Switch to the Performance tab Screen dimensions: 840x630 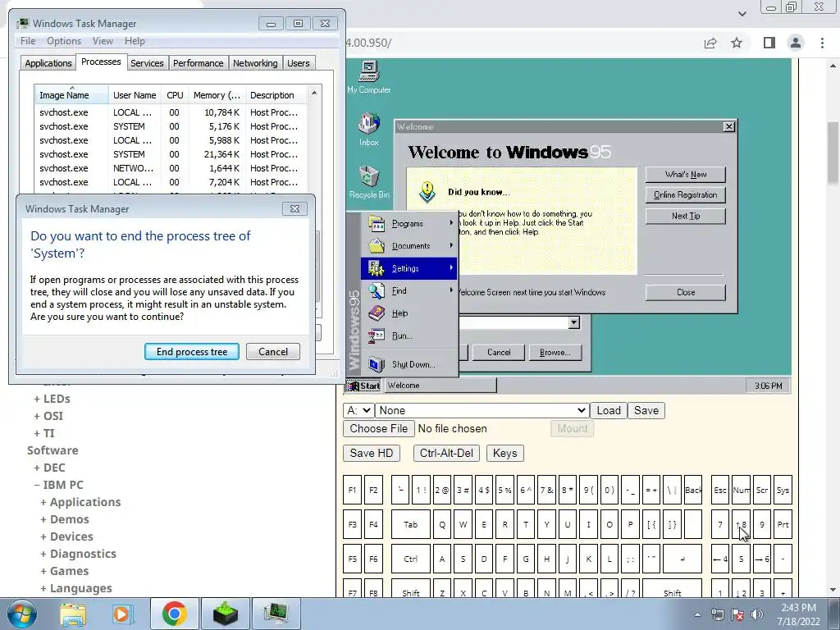(199, 63)
